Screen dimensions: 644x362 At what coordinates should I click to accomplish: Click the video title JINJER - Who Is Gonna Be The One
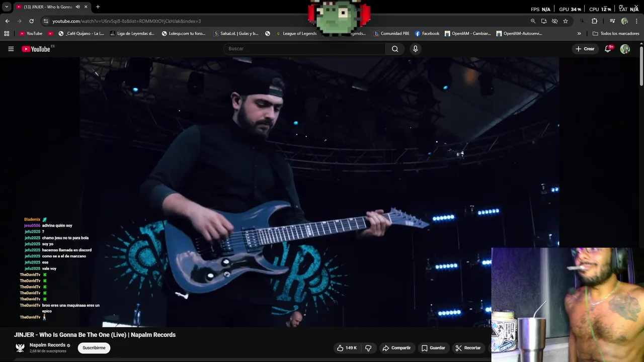[x=95, y=335]
